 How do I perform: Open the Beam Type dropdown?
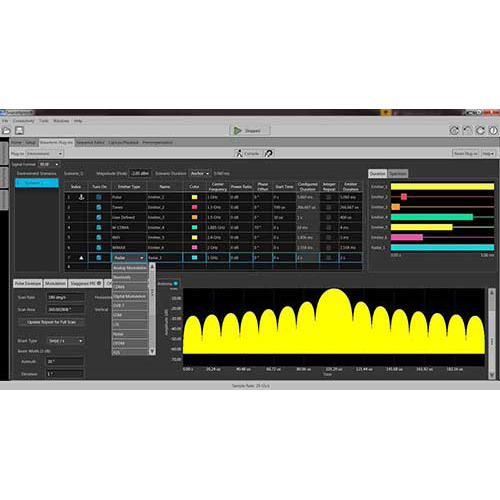[x=66, y=341]
